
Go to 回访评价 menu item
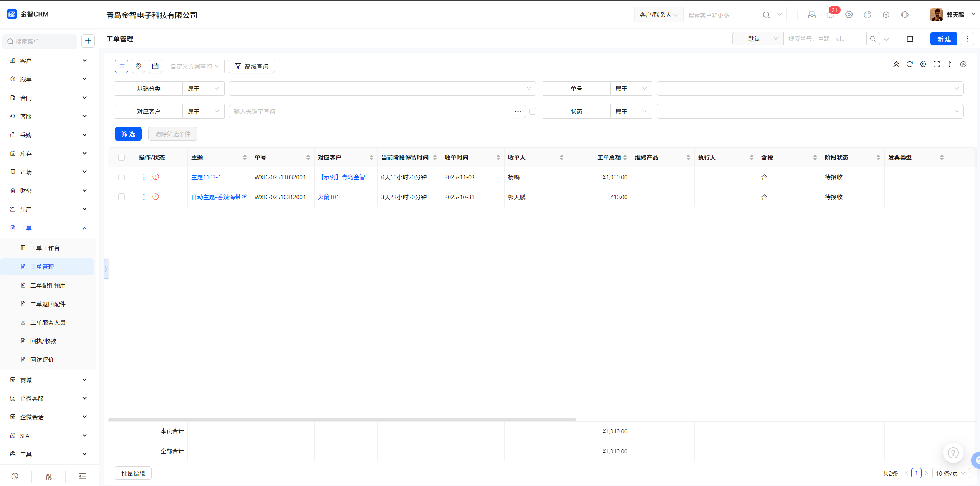coord(42,360)
